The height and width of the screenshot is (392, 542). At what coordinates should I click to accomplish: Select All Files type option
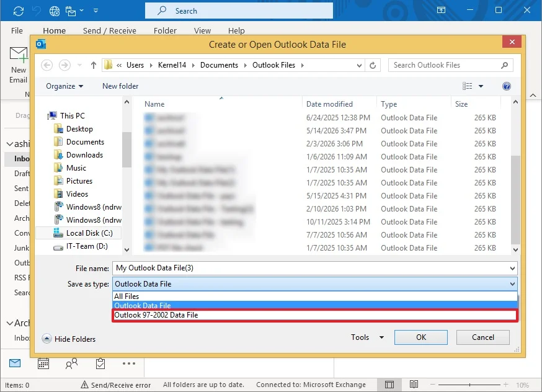(x=314, y=296)
